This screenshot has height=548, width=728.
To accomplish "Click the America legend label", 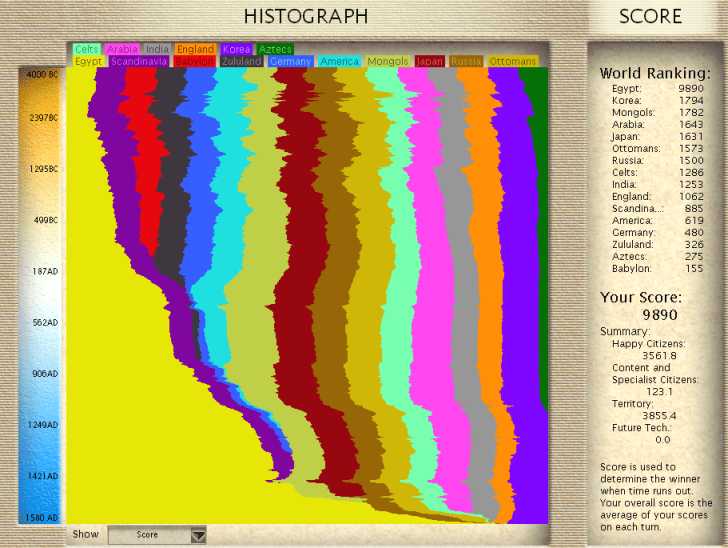I will tap(339, 62).
